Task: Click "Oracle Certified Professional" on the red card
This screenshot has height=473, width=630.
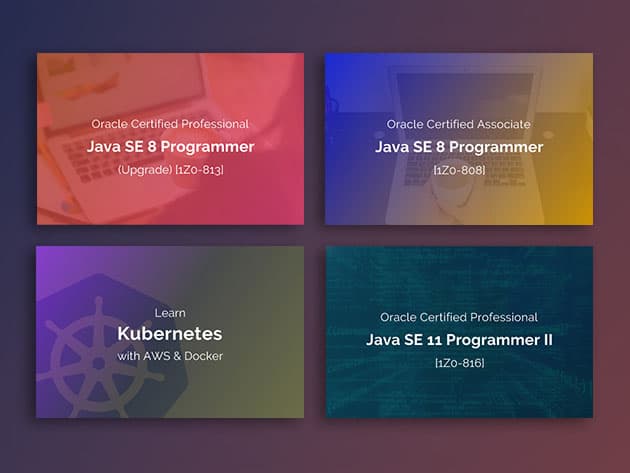Action: [x=170, y=124]
